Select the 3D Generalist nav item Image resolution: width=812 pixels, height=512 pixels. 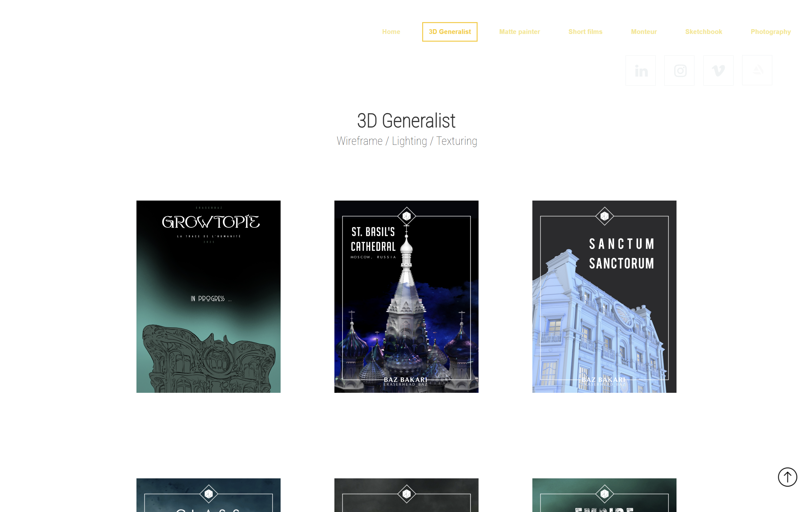[449, 32]
